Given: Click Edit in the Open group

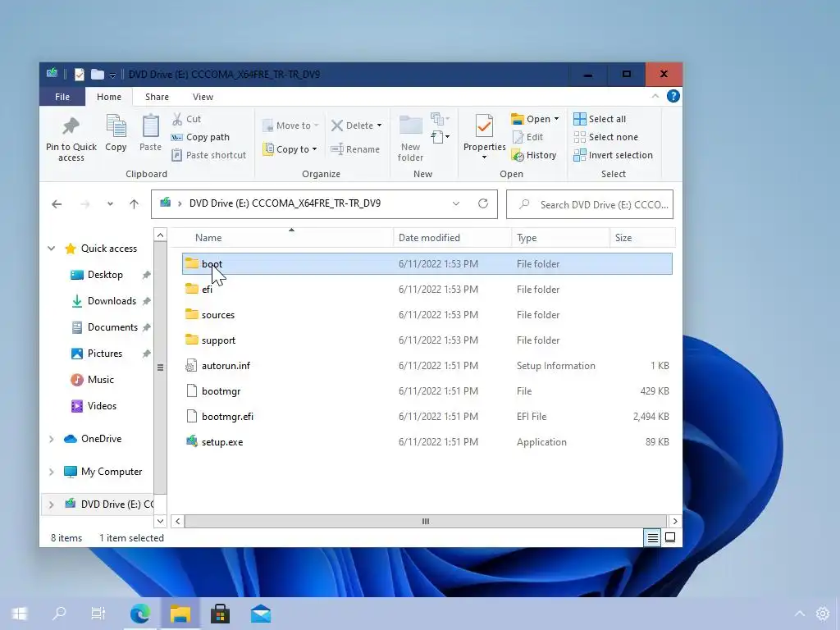Looking at the screenshot, I should (x=528, y=137).
